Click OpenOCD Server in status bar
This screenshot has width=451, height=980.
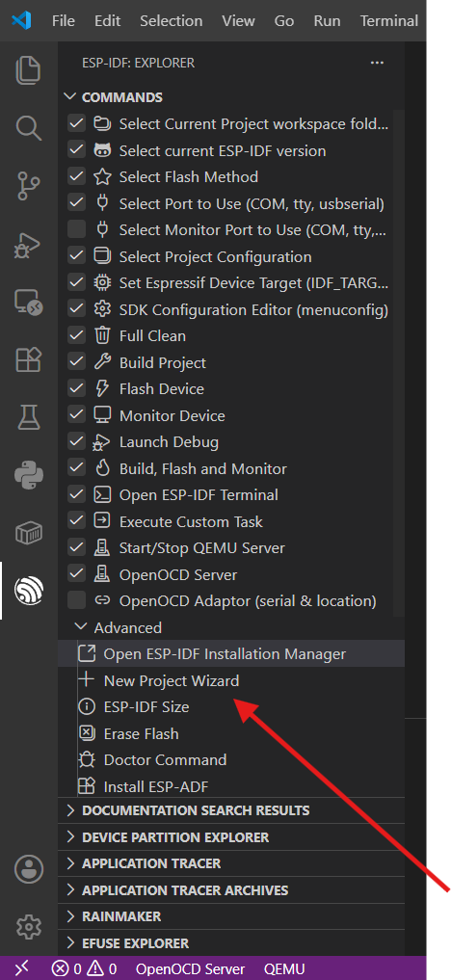tap(191, 969)
